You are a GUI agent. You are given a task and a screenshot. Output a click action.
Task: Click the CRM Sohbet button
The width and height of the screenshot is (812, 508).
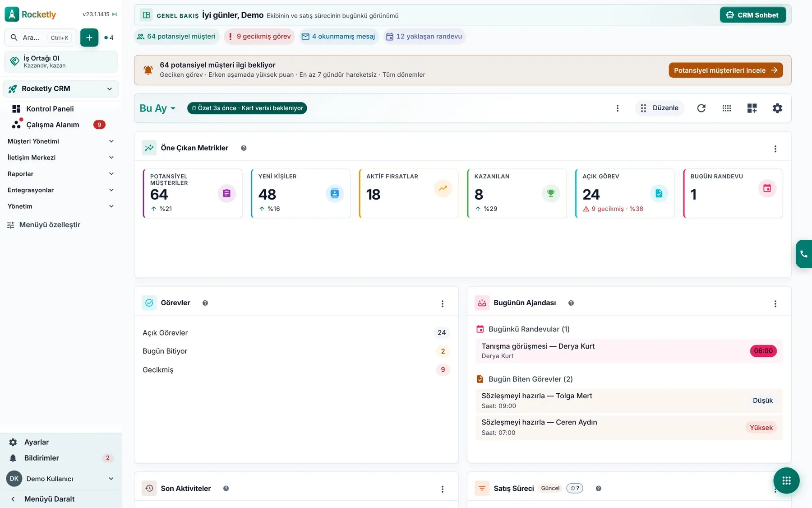click(x=752, y=15)
